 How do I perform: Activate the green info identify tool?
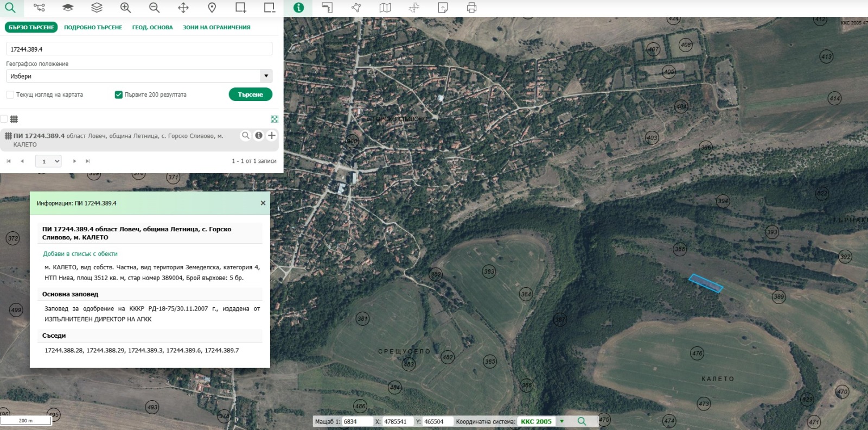point(298,8)
